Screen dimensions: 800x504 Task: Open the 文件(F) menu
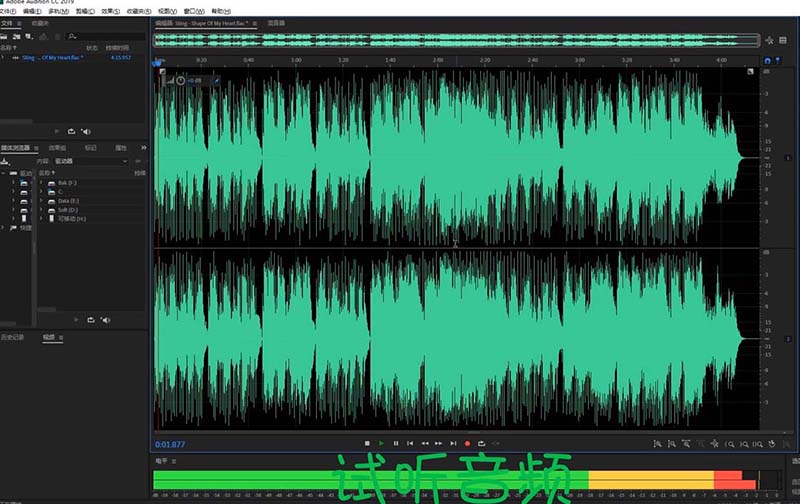(x=7, y=11)
